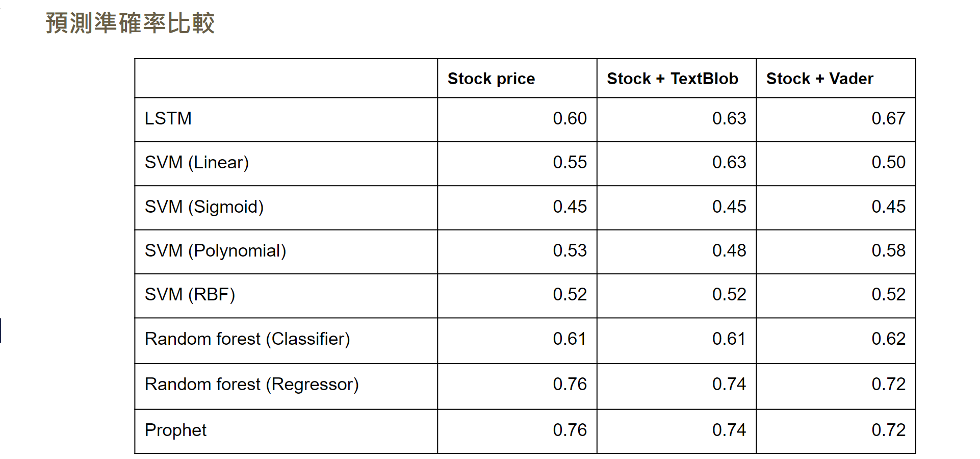Click the "Stock + TextBlob" column header

(672, 79)
